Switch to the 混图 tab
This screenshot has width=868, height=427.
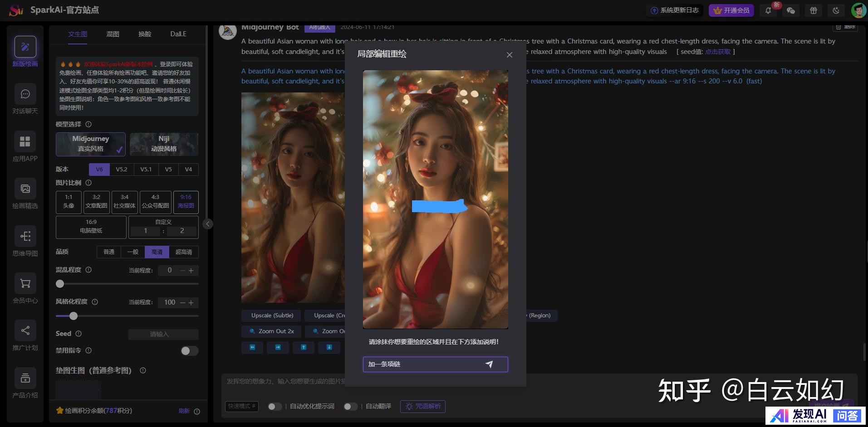113,34
